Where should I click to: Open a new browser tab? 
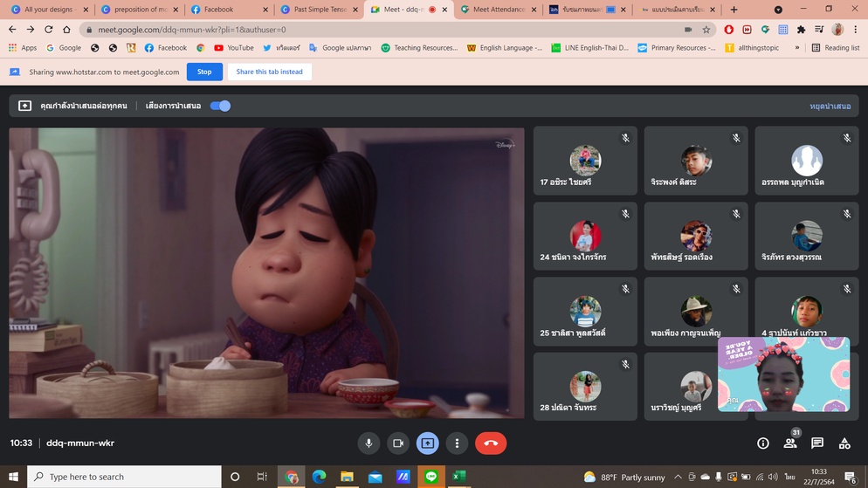[x=734, y=10]
